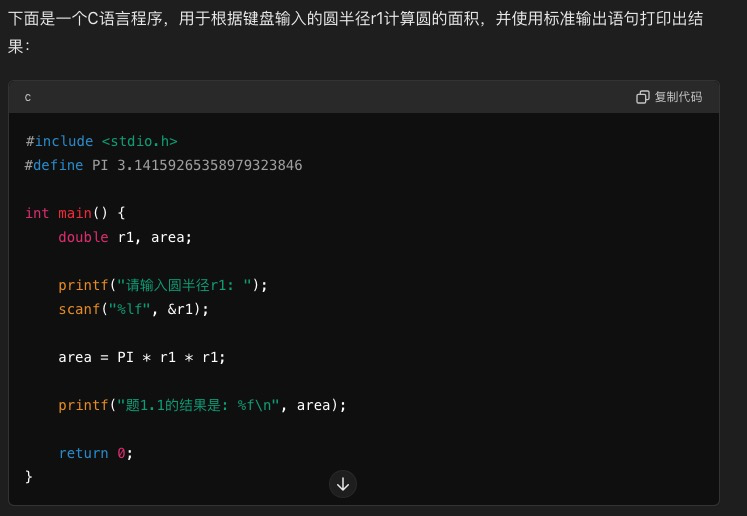747x516 pixels.
Task: Click the #include keyword in the code
Action: [59, 141]
